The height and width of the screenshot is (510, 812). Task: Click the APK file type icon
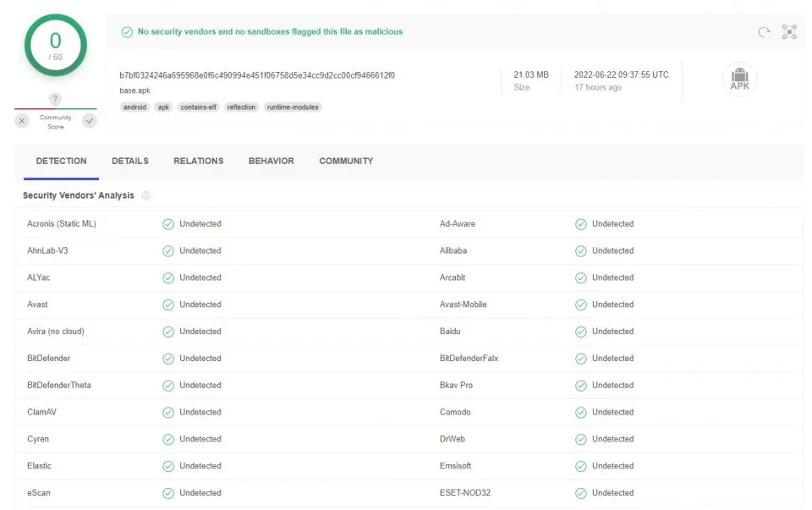click(739, 80)
